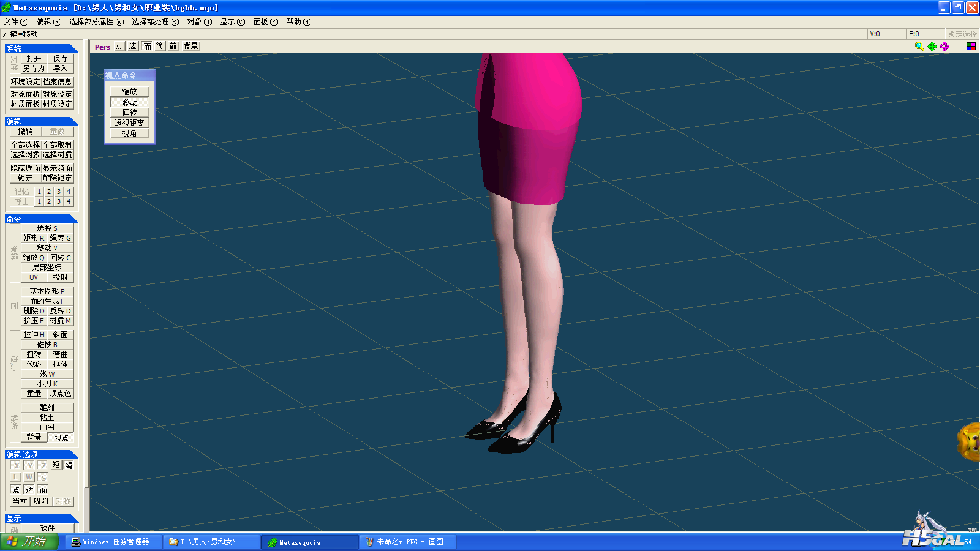The image size is (980, 551).
Task: Click the 导入 import button
Action: (x=60, y=69)
